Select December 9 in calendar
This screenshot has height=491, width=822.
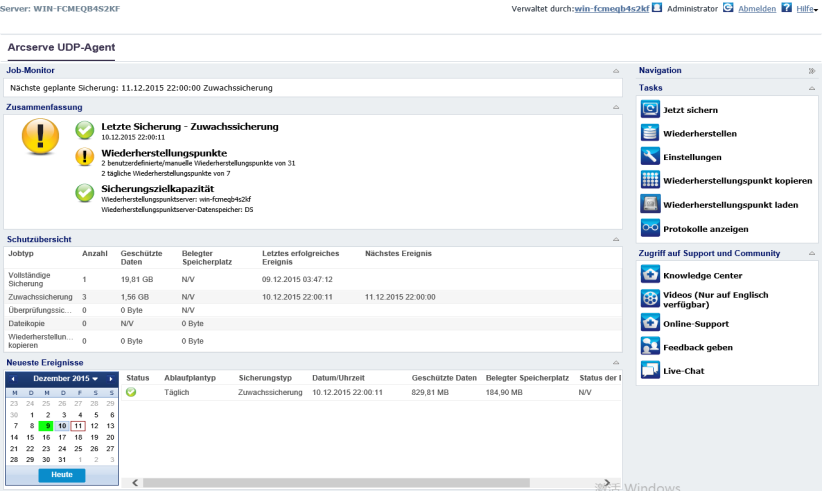coord(46,426)
